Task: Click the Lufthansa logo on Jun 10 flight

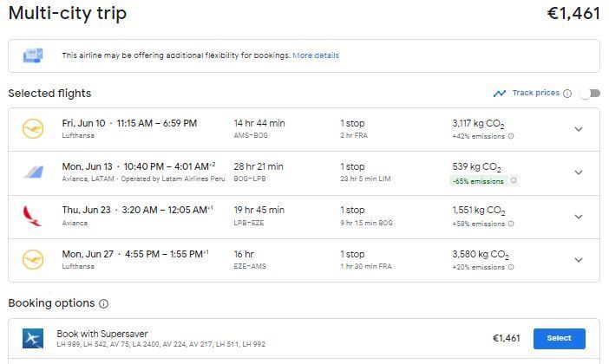Action: [33, 129]
